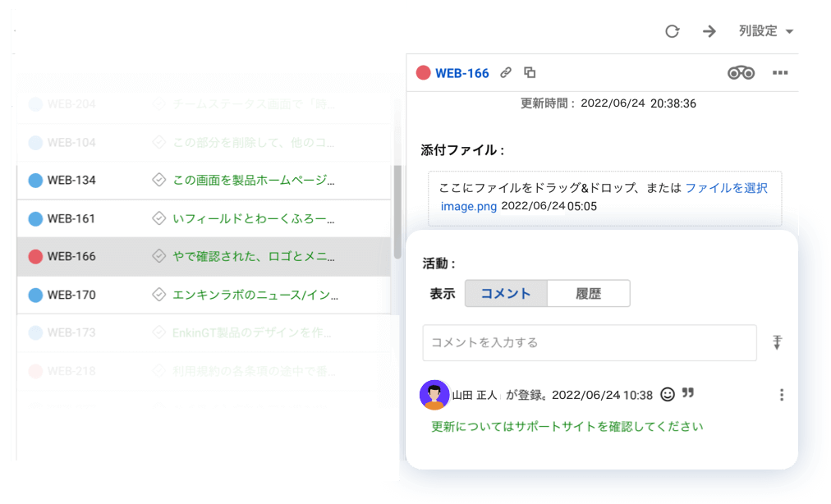Click the sort order icon beside comment box

click(777, 342)
